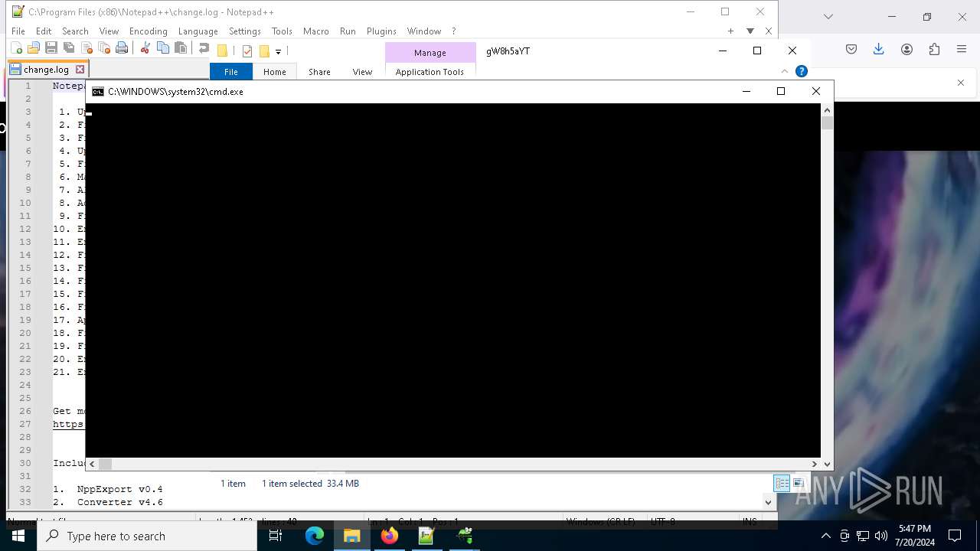Click cmd.exe vertical scroll up arrow

(x=827, y=110)
